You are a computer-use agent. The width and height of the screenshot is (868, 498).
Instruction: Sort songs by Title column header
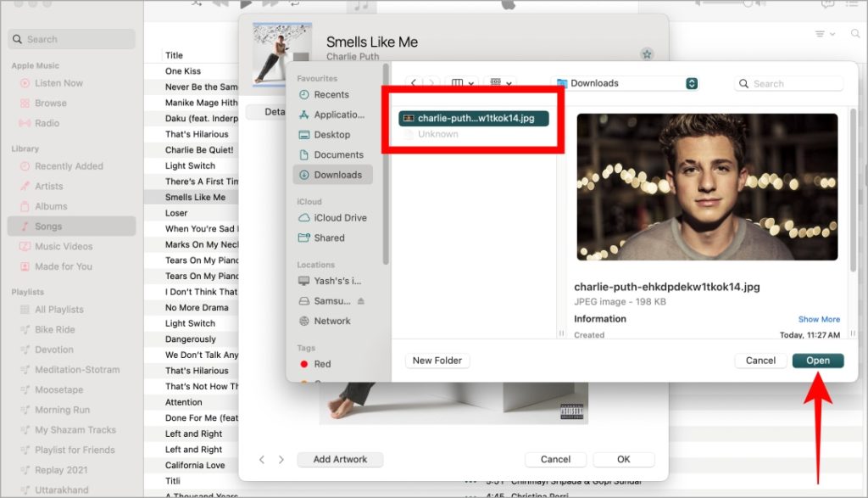point(174,55)
